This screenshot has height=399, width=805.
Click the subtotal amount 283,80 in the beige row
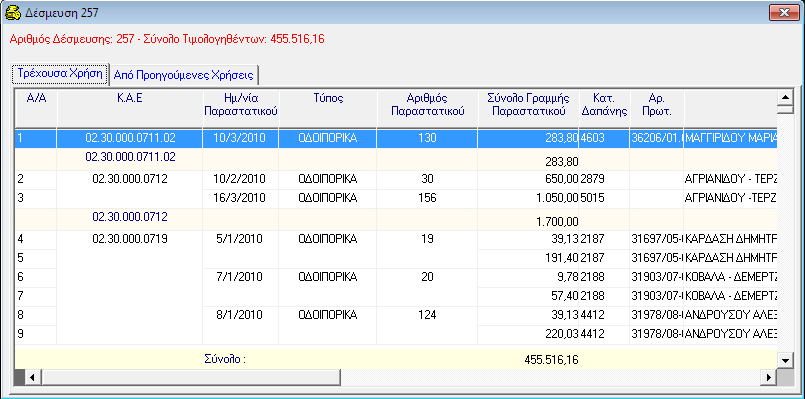point(561,162)
